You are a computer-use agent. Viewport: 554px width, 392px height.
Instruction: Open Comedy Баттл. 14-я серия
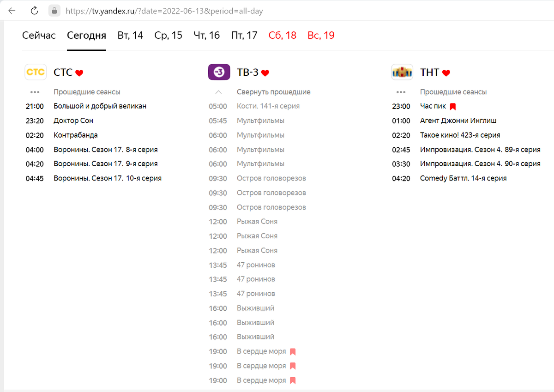tap(463, 178)
